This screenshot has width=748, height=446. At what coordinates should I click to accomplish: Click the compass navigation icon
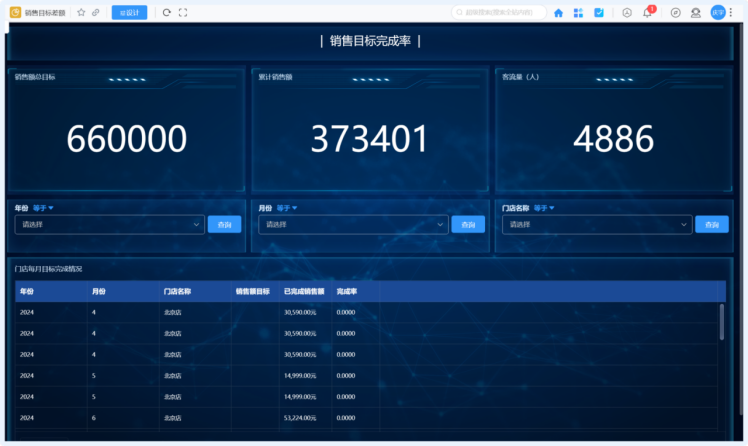click(676, 13)
